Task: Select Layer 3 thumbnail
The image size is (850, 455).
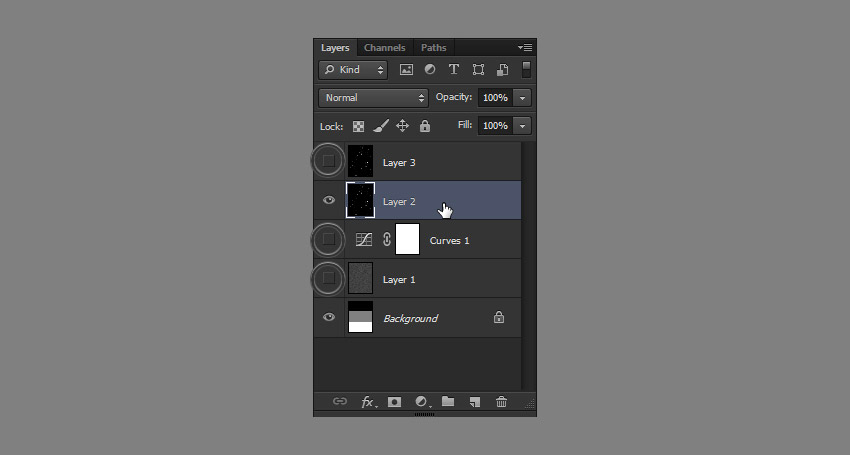Action: (x=360, y=161)
